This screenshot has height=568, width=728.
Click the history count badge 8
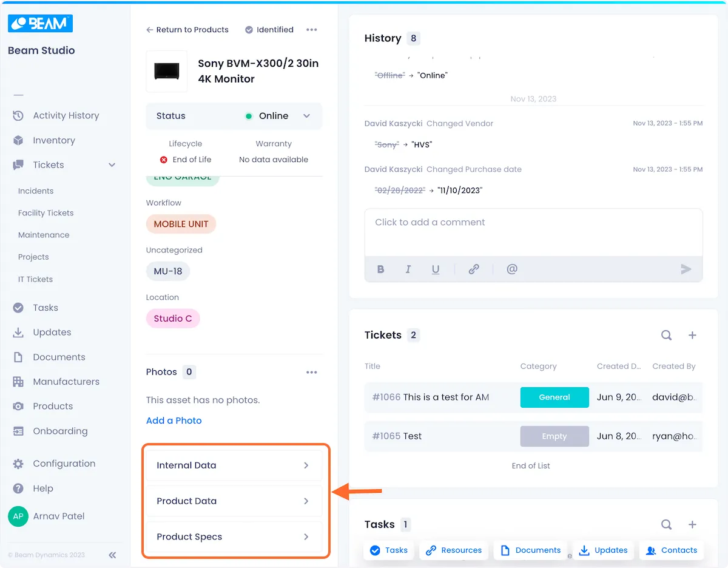click(x=414, y=38)
